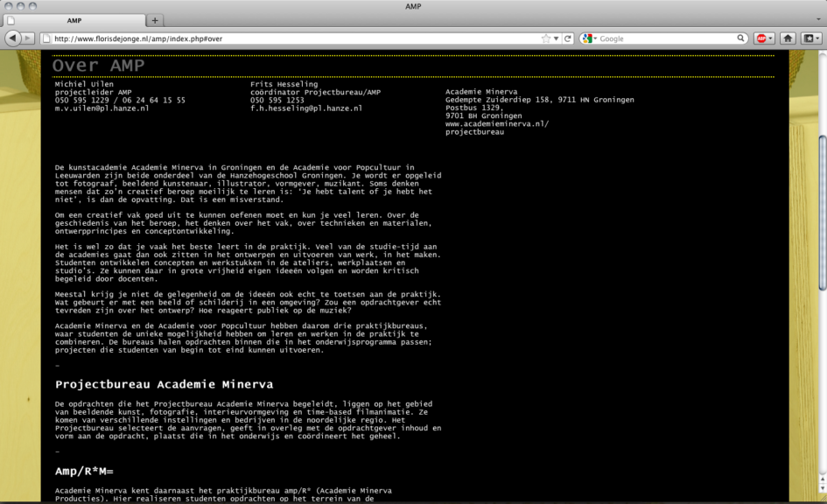Click the scrollbar up arrow
This screenshot has height=504, width=827.
823,479
